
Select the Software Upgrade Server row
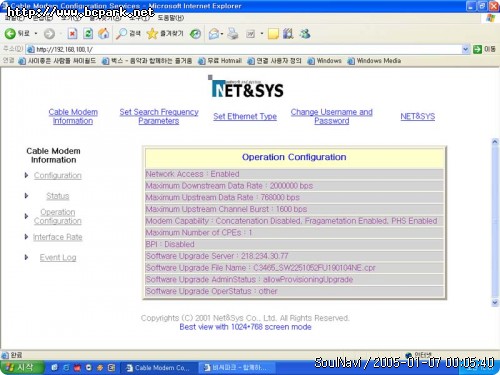pyautogui.click(x=294, y=256)
